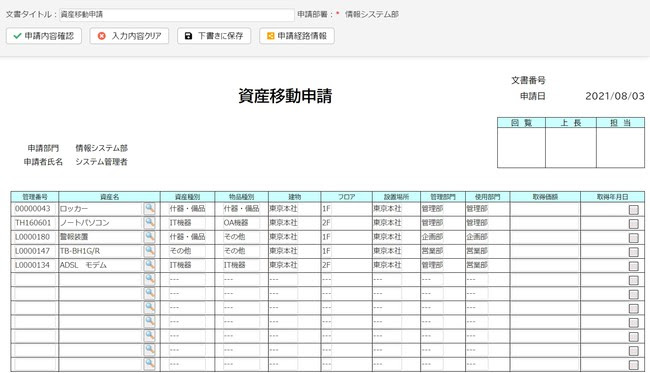Click the 管理部門 column header
This screenshot has height=373, width=650.
pos(443,197)
